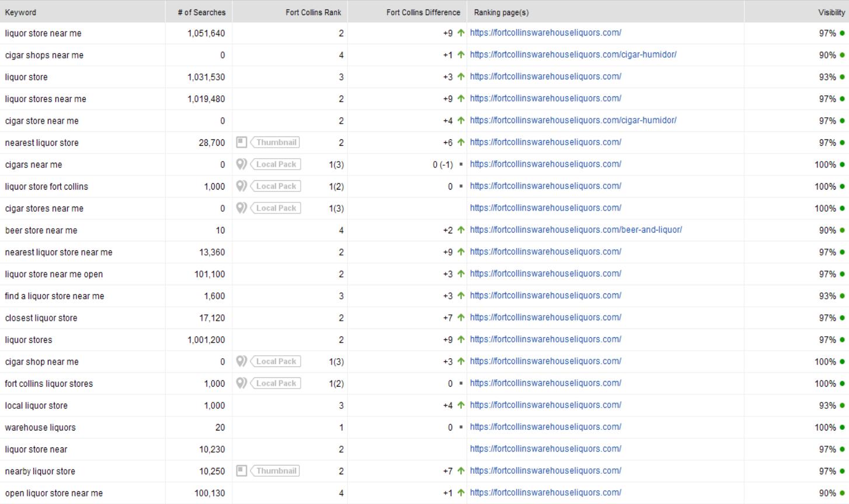Open cigar-humidor link in cigar shops near me row

tap(573, 55)
